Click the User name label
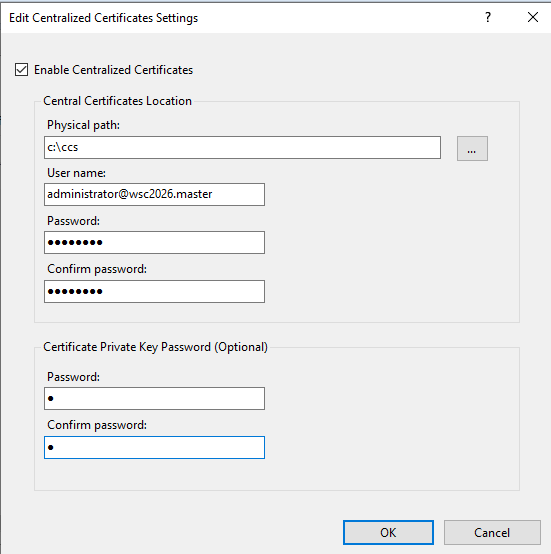551x554 pixels. tap(76, 173)
